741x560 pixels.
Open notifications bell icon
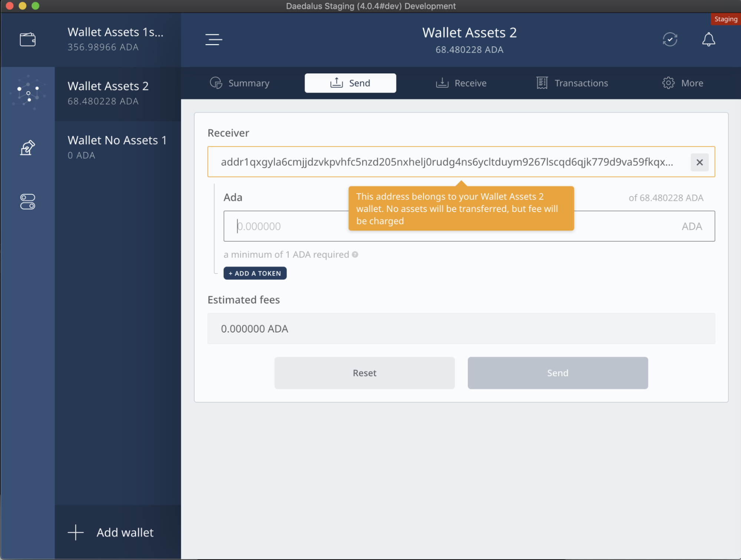tap(708, 40)
